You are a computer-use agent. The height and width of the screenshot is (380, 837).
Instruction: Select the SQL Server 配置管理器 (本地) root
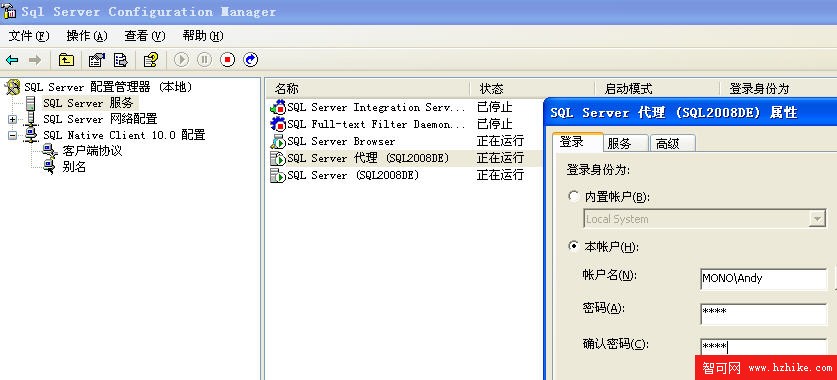tap(108, 87)
